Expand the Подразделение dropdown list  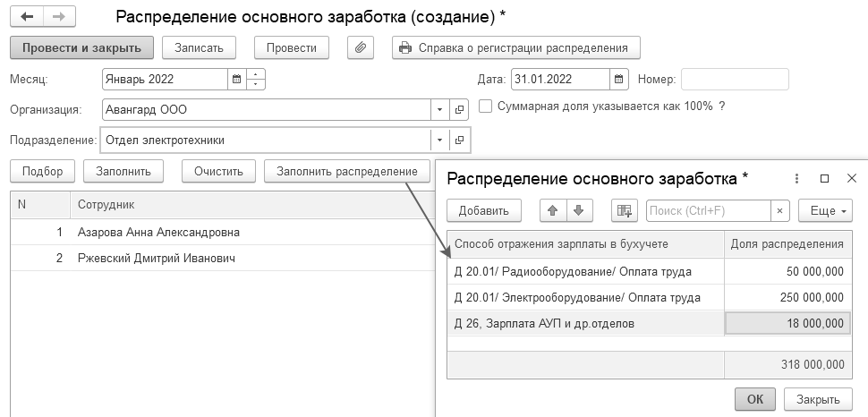coord(439,140)
